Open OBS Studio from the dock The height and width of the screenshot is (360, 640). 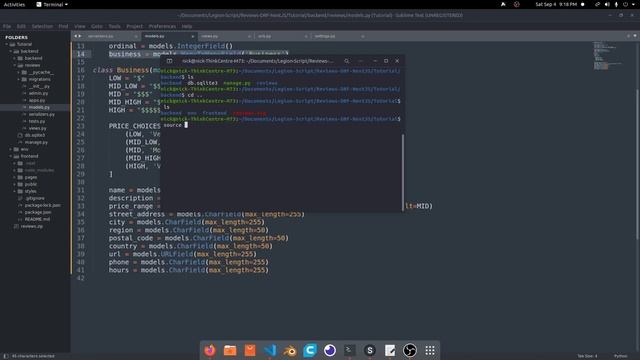410,350
